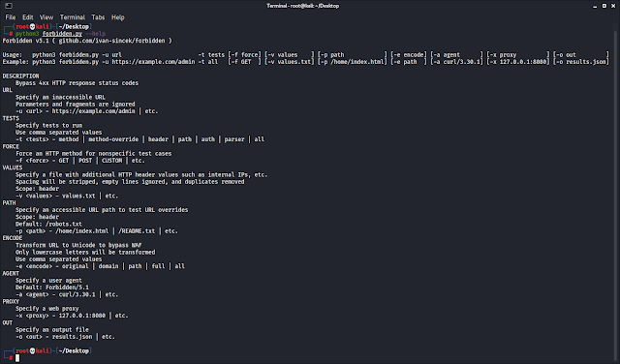Image resolution: width=620 pixels, height=364 pixels.
Task: Click the window title text
Action: [303, 6]
